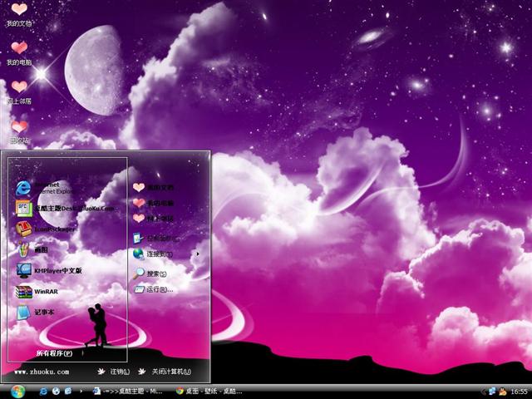Switch to the 桌酷主题 taskbar window
This screenshot has width=532, height=399.
128,392
